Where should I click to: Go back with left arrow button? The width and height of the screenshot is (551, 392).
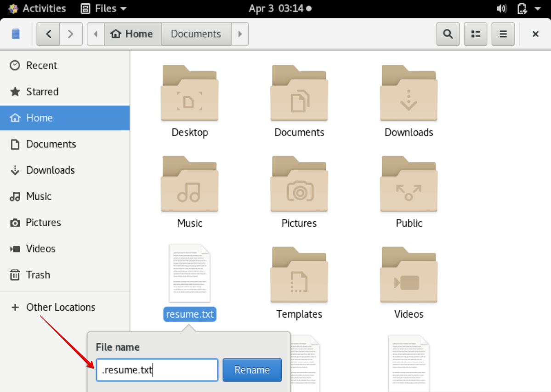[49, 34]
